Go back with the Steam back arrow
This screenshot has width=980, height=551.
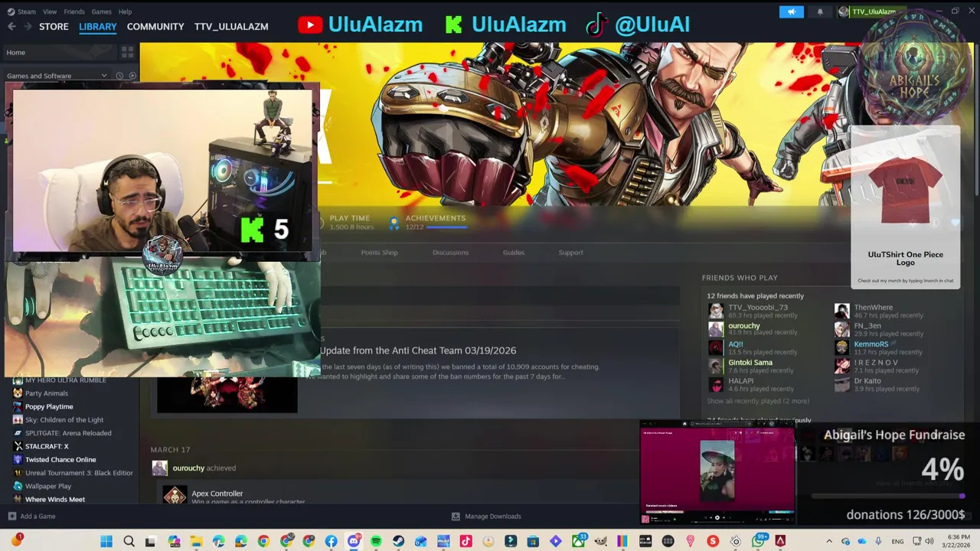tap(11, 26)
